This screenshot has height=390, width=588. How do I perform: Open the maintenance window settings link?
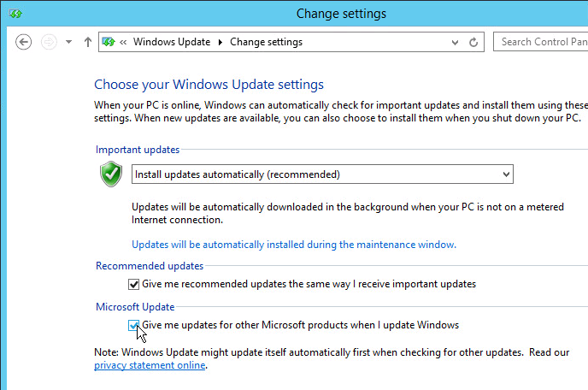click(294, 245)
